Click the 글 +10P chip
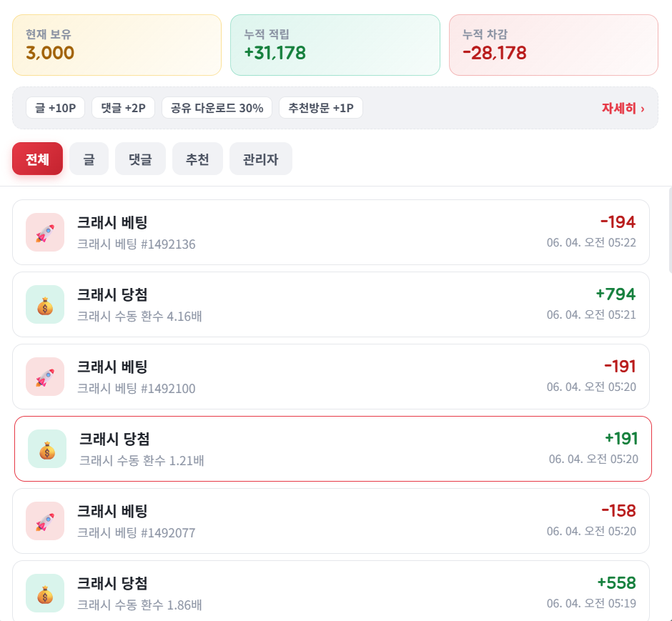 click(55, 107)
